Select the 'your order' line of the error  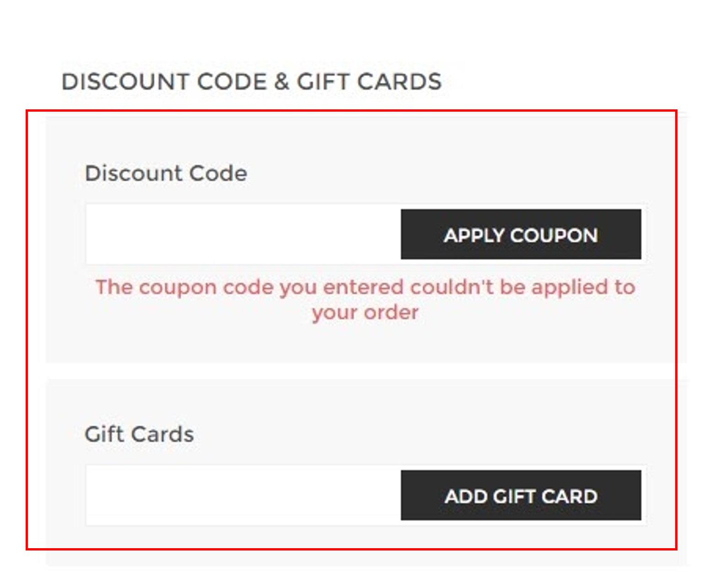365,313
